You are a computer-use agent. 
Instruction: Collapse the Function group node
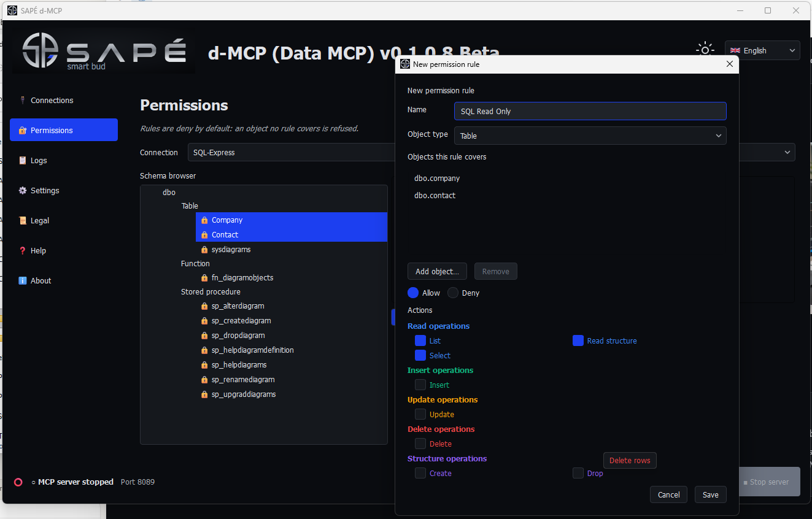pos(195,263)
